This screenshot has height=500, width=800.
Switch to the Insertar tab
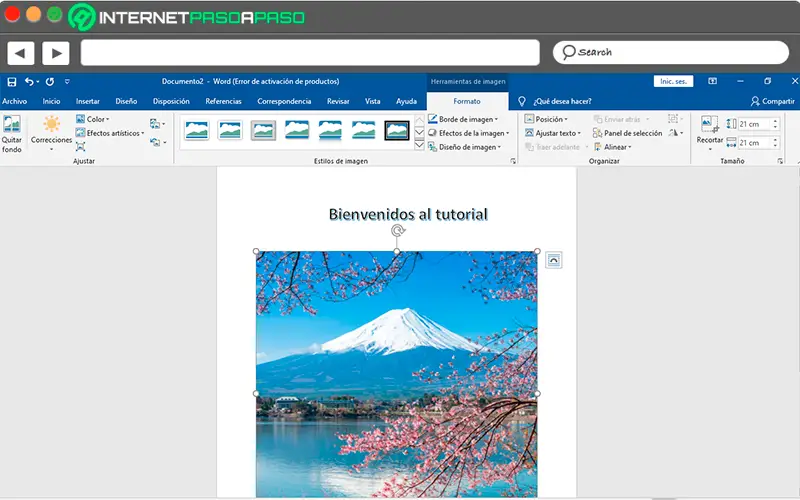coord(88,101)
